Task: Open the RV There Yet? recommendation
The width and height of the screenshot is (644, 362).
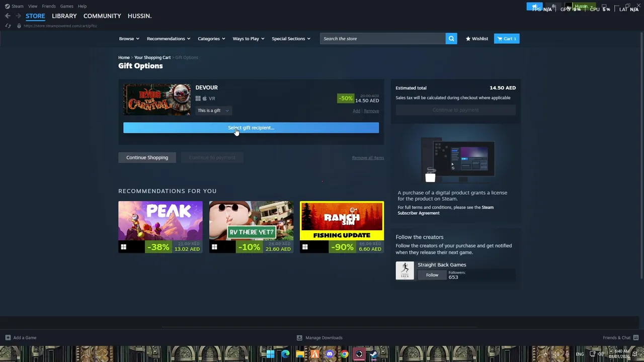Action: [x=251, y=227]
